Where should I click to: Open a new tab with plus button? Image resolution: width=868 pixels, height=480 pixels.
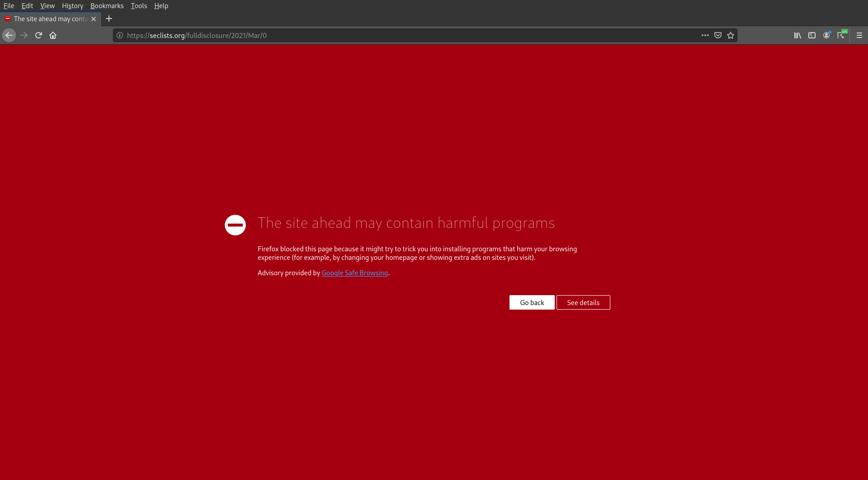pos(109,19)
